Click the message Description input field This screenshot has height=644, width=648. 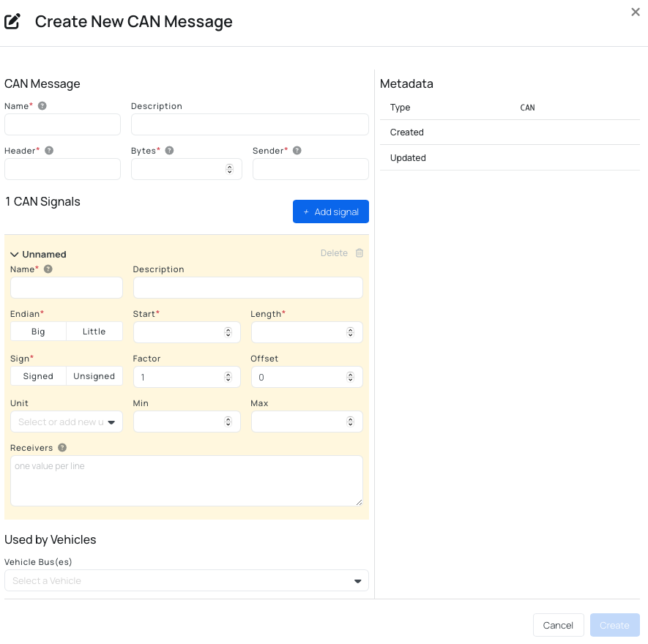click(249, 124)
